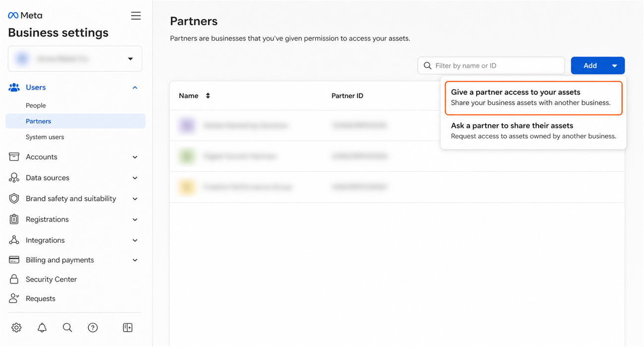The height and width of the screenshot is (347, 644).
Task: Click the Users people icon
Action: pyautogui.click(x=14, y=87)
